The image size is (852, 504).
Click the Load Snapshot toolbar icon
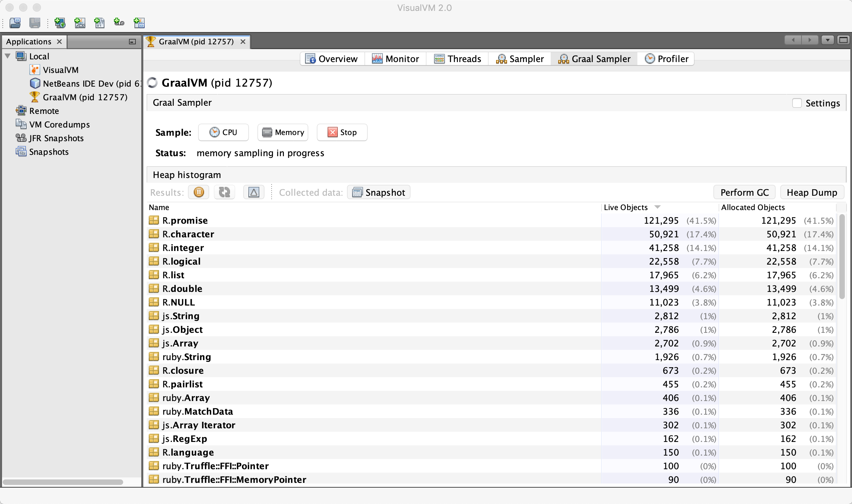[15, 23]
